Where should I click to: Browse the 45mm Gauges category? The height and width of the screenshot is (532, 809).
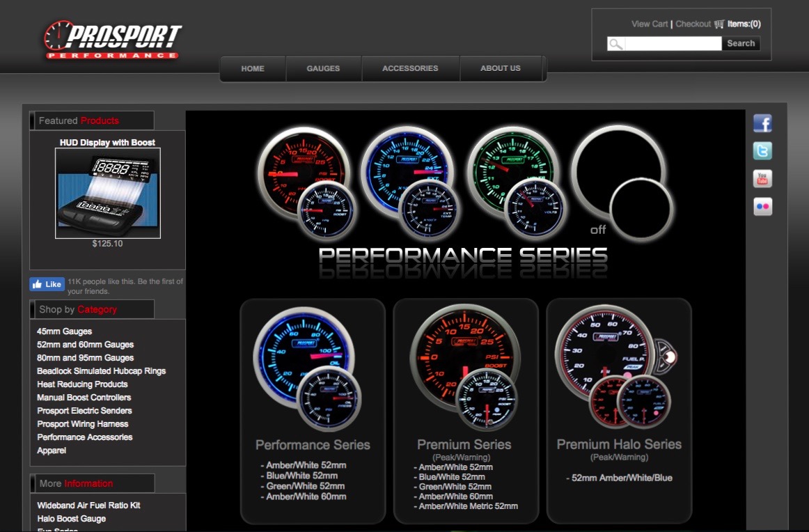coord(65,331)
